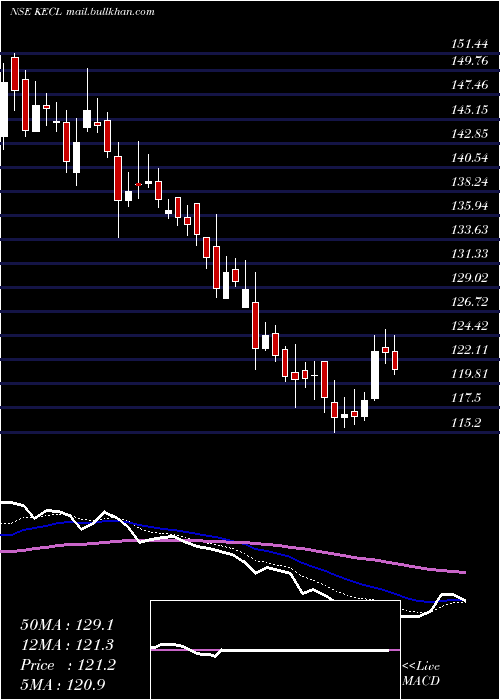Click the 126.72 price axis label
500x700 pixels.
coord(469,302)
